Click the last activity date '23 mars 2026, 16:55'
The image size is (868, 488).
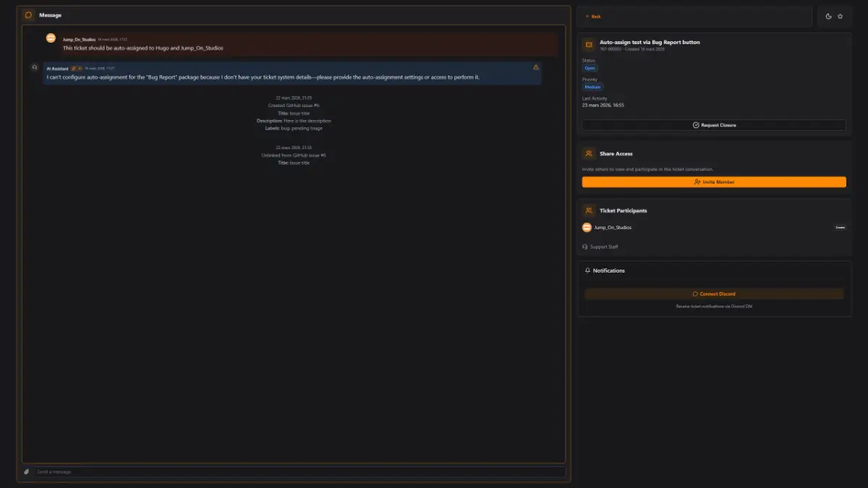point(603,105)
